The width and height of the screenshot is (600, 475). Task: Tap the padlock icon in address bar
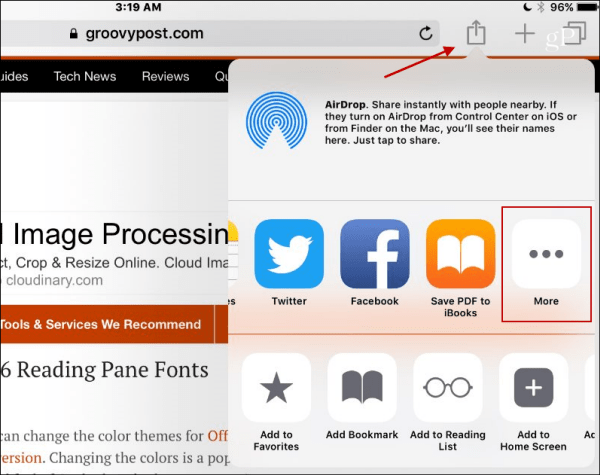tap(73, 34)
